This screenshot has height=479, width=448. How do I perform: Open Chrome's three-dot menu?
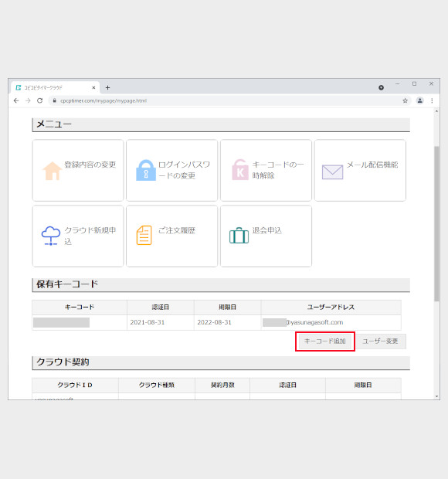pos(432,100)
